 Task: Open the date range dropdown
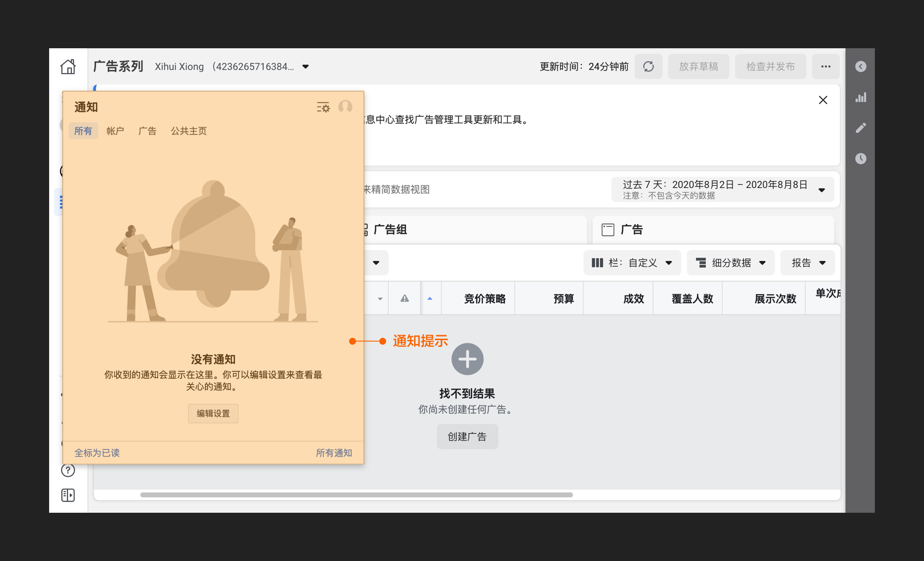(723, 190)
